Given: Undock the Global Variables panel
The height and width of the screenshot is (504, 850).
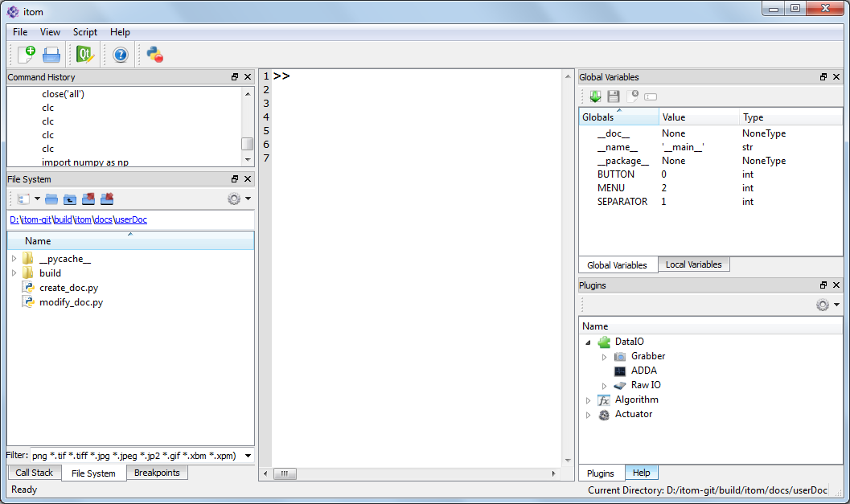Looking at the screenshot, I should click(823, 77).
